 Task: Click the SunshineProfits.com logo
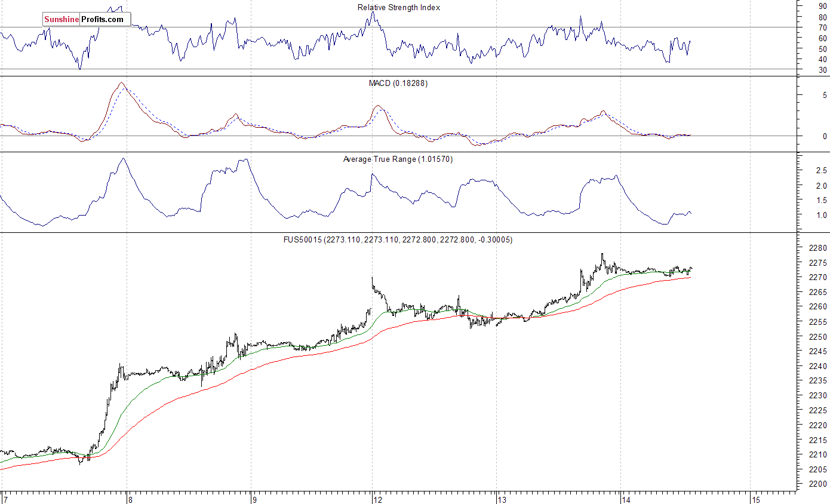pos(87,20)
